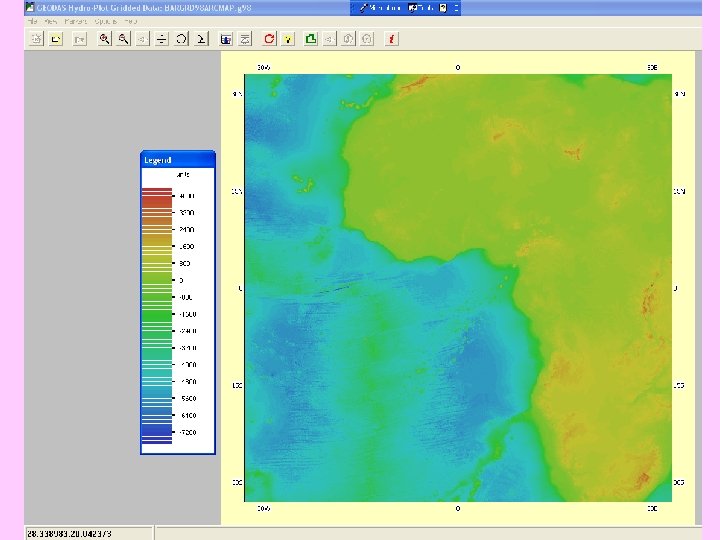Screen dimensions: 720x540
Task: Click the green arrow export icon
Action: (x=310, y=39)
